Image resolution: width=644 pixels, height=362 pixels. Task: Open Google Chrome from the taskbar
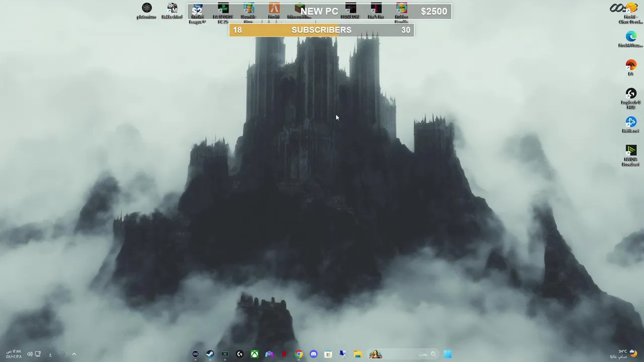[299, 354]
